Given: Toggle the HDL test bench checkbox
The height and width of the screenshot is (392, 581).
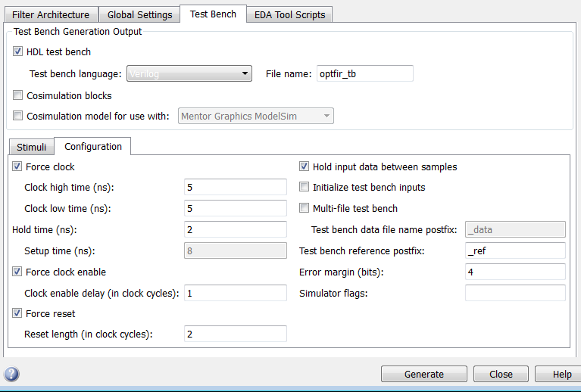Looking at the screenshot, I should tap(18, 52).
